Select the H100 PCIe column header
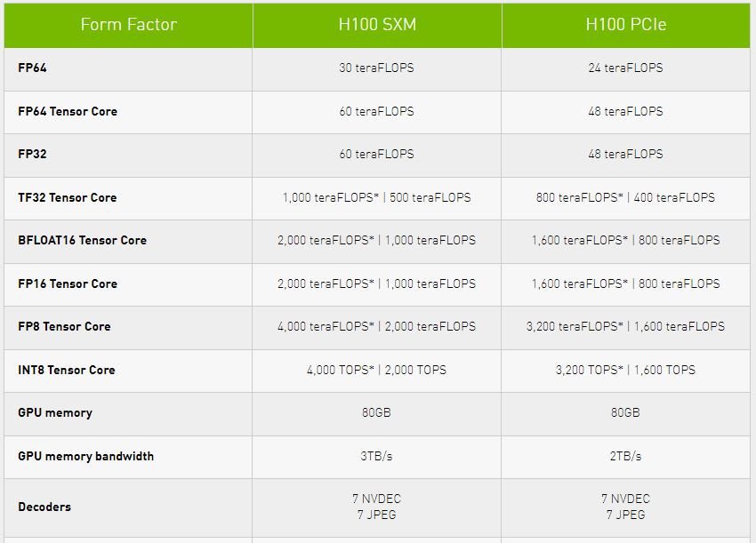The width and height of the screenshot is (756, 543). (625, 25)
